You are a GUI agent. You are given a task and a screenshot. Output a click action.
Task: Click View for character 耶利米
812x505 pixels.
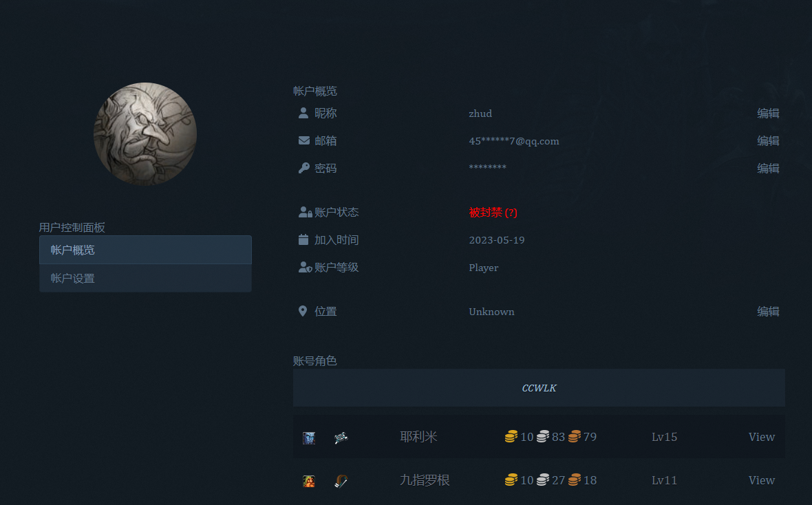[761, 437]
